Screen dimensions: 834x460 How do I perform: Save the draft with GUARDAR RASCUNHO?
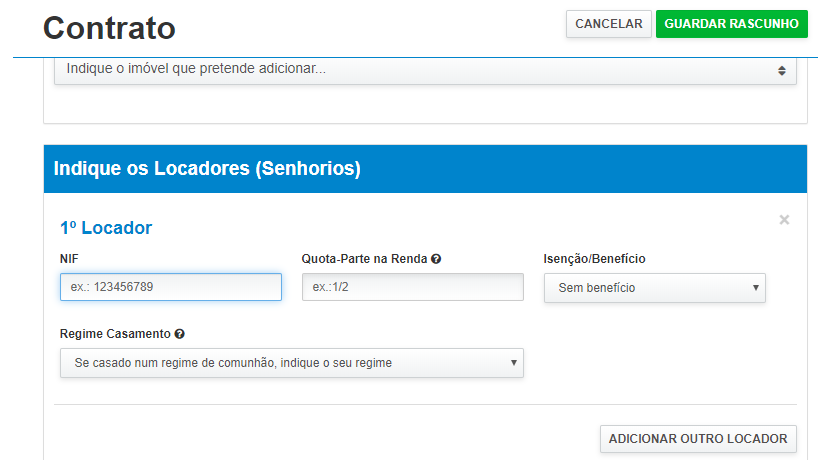pyautogui.click(x=731, y=24)
